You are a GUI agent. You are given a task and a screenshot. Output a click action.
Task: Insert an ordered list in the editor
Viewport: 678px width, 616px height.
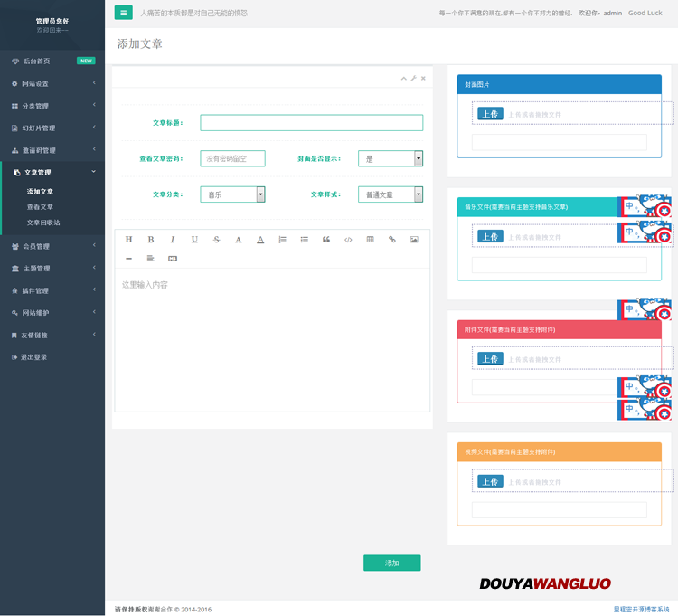pyautogui.click(x=282, y=240)
